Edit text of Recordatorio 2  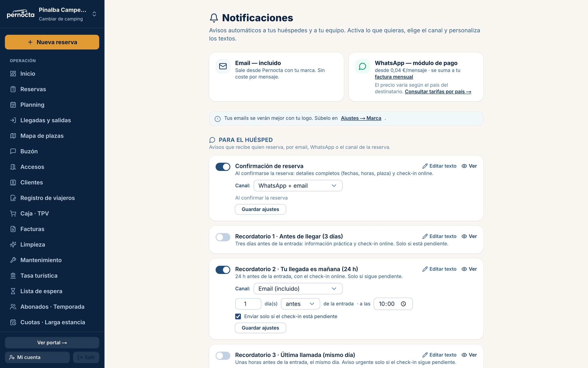[x=439, y=269]
